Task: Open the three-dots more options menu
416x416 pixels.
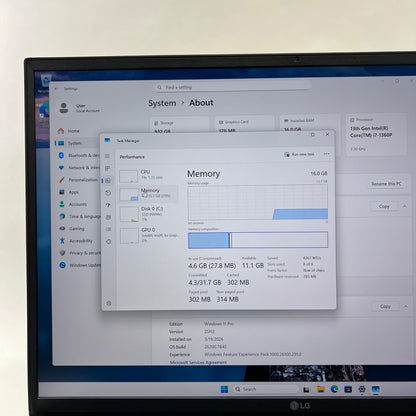Action: [x=327, y=154]
